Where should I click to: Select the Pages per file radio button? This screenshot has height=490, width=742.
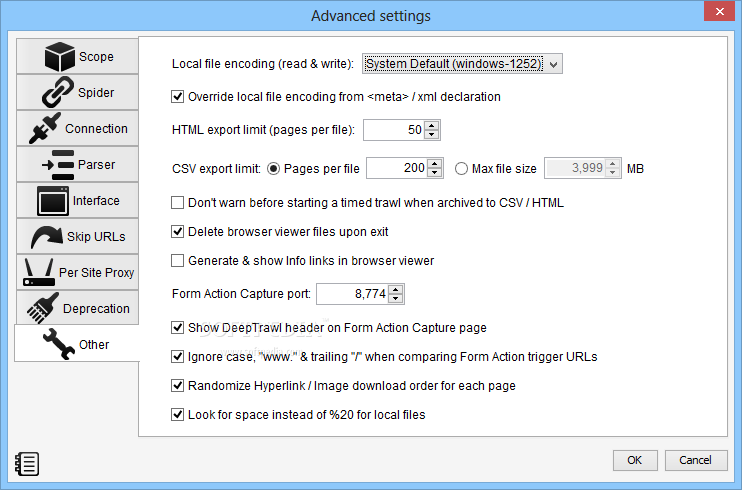[x=274, y=169]
